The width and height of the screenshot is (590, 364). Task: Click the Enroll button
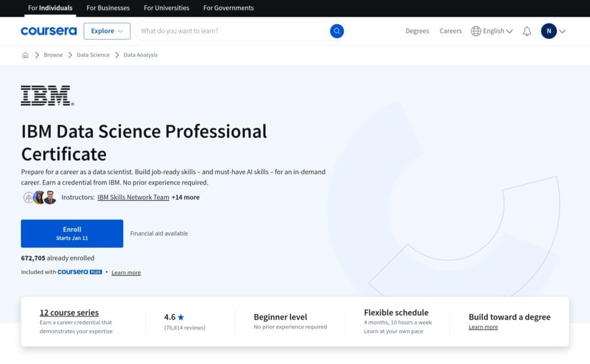[x=71, y=233]
